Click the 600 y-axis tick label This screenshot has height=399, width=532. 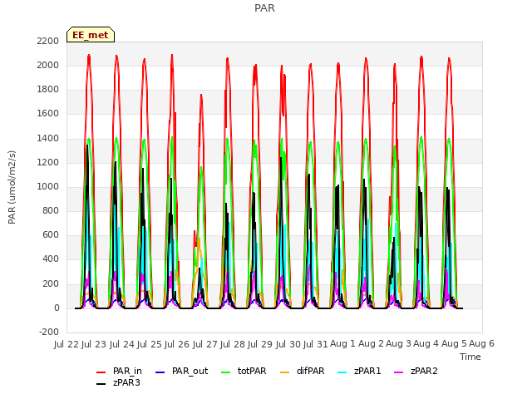pos(51,234)
